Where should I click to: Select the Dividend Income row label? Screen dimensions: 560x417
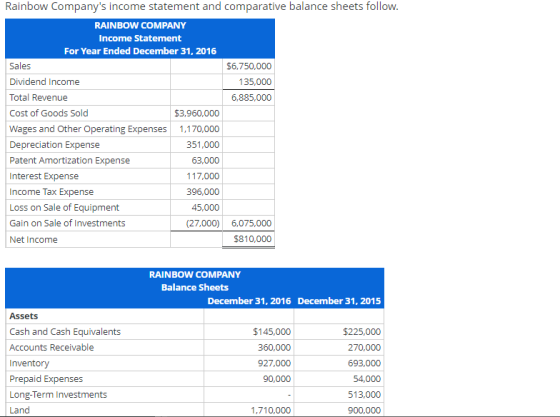pyautogui.click(x=44, y=82)
